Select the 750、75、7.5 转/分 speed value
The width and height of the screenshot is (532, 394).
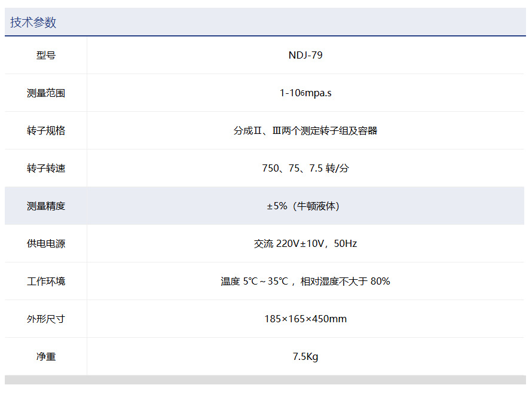point(305,169)
